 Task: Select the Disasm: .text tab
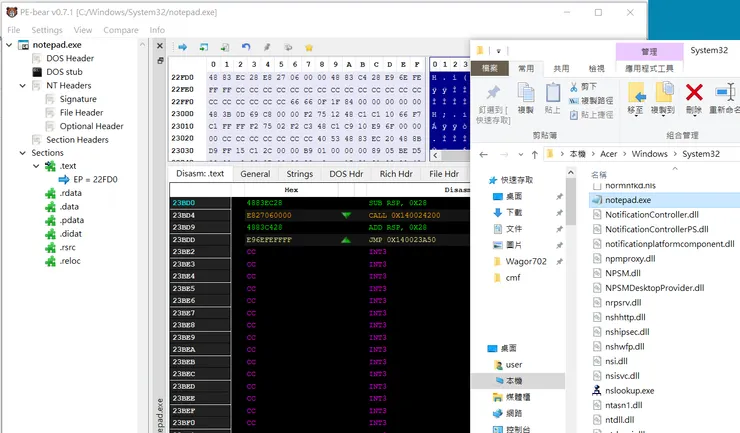[200, 173]
